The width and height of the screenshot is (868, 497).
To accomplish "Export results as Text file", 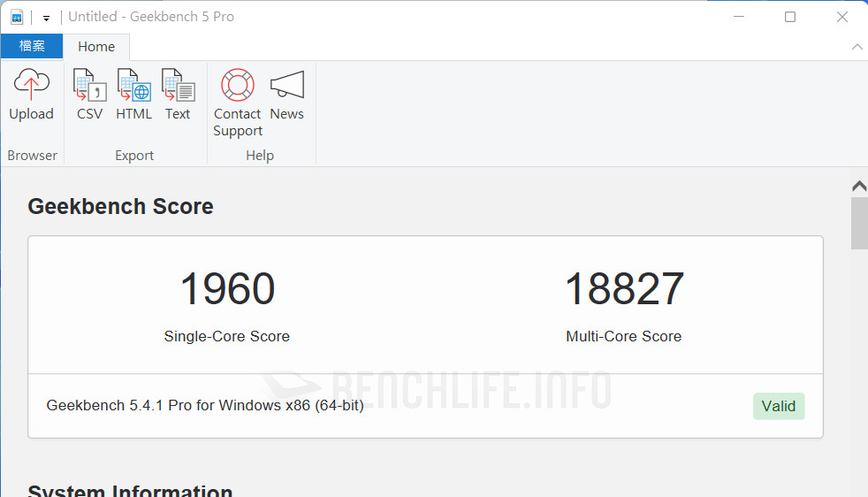I will [x=178, y=86].
